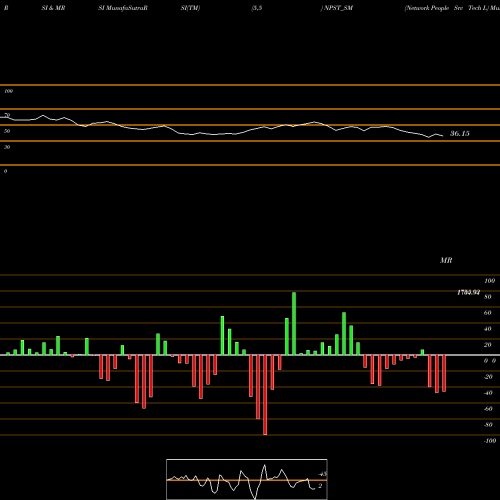Click the MR right-axis label 60
The width and height of the screenshot is (500, 500).
tap(488, 313)
